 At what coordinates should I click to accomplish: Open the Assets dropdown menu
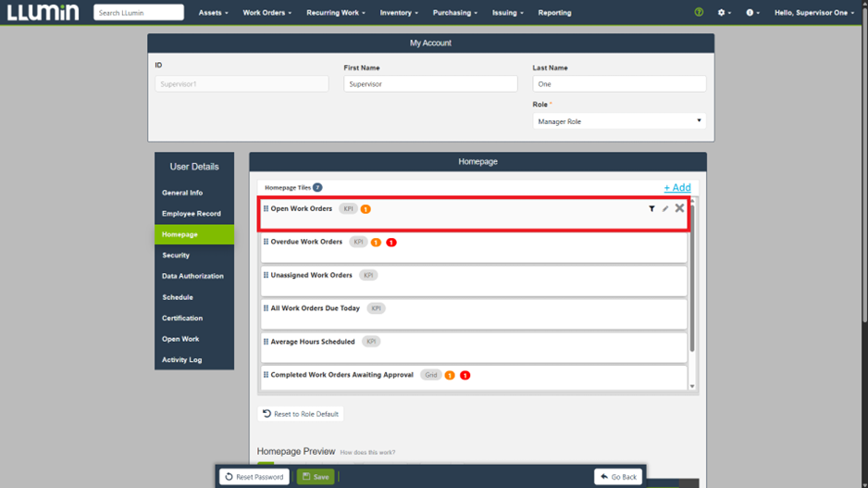(x=213, y=12)
